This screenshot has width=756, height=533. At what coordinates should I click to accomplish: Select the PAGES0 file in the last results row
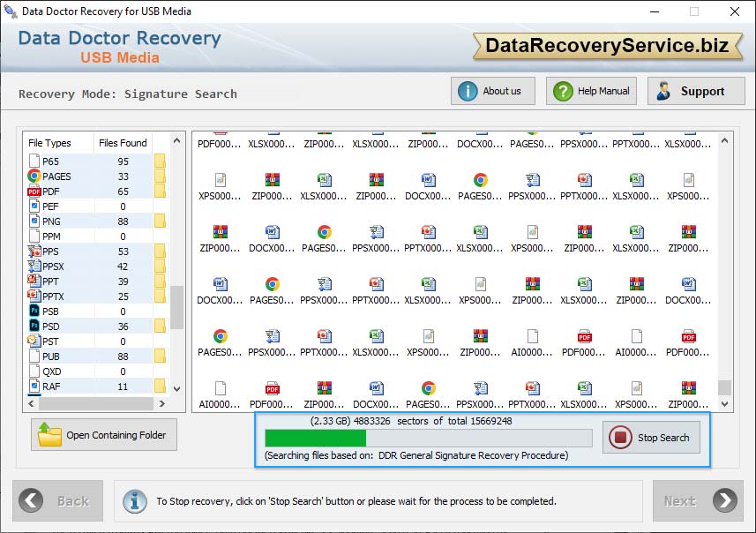pyautogui.click(x=428, y=395)
